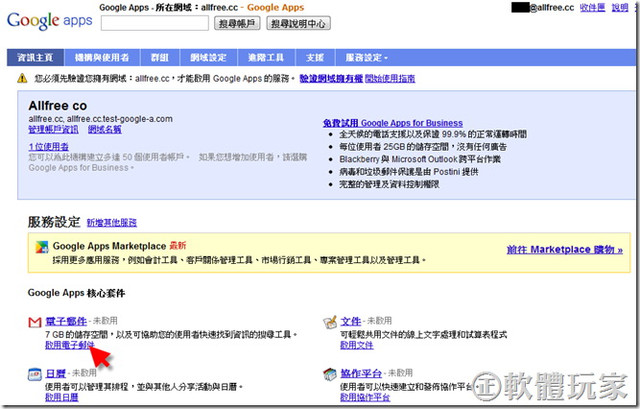This screenshot has width=640, height=409.
Task: Click the 99.9% uptime bullet text
Action: pyautogui.click(x=433, y=134)
